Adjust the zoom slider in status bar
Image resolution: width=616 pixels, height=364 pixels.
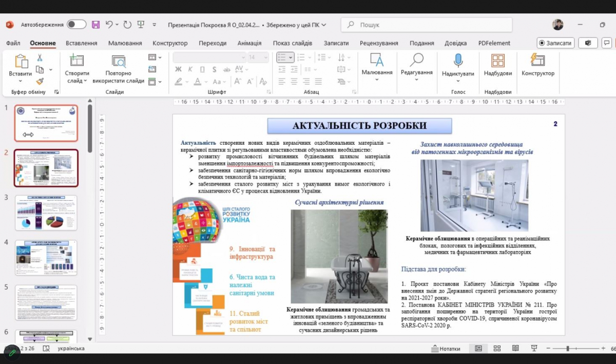click(567, 349)
